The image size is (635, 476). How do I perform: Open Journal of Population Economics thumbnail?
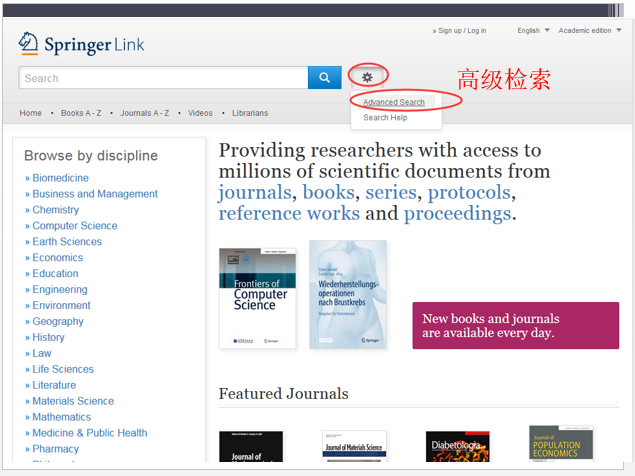pos(561,443)
